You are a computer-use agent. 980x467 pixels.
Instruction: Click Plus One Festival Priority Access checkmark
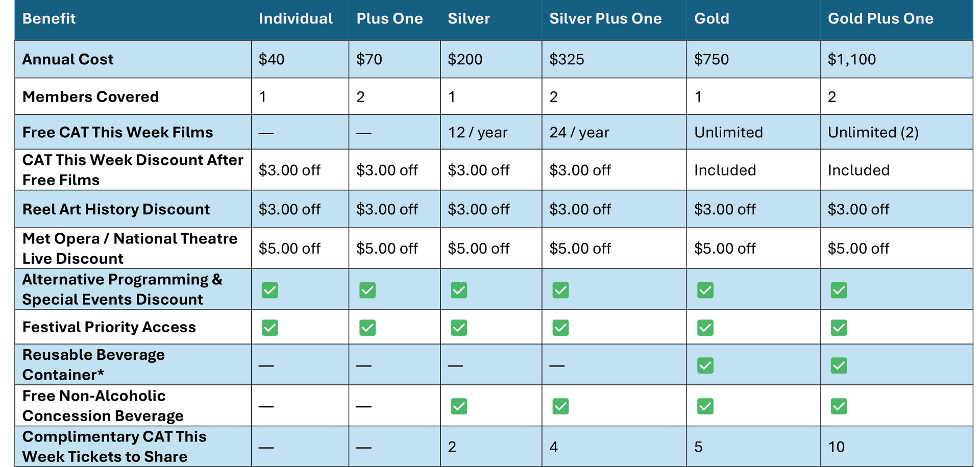[367, 328]
